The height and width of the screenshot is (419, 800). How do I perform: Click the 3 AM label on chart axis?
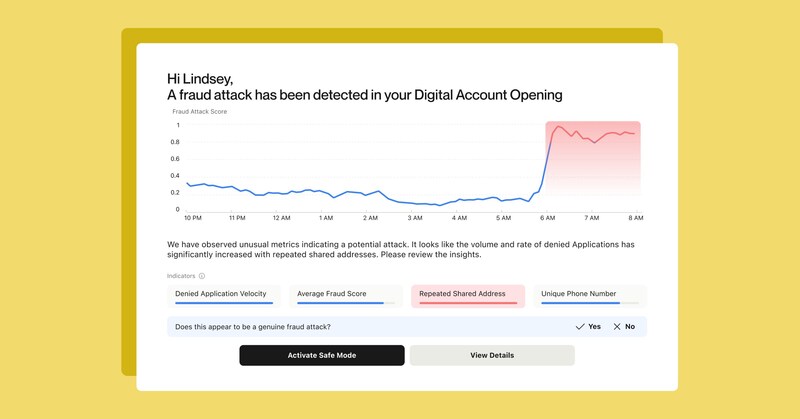[414, 217]
